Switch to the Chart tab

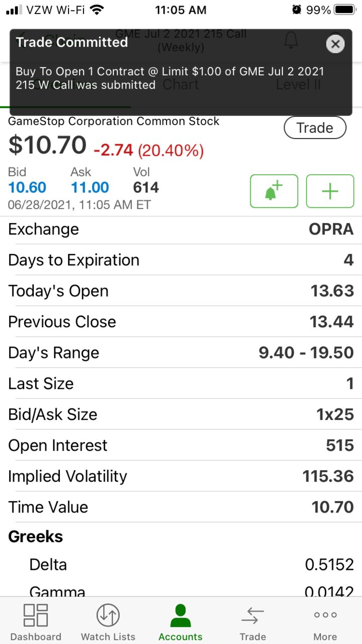coord(181,85)
